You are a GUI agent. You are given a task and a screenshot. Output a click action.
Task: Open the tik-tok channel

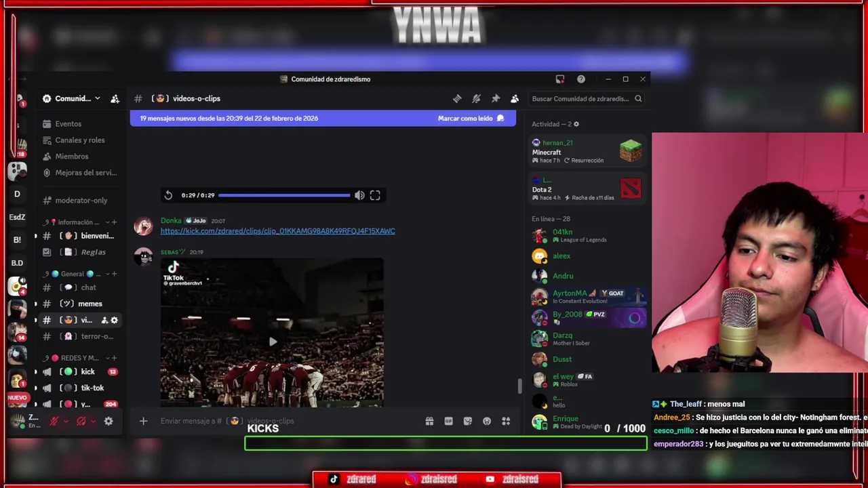point(80,388)
